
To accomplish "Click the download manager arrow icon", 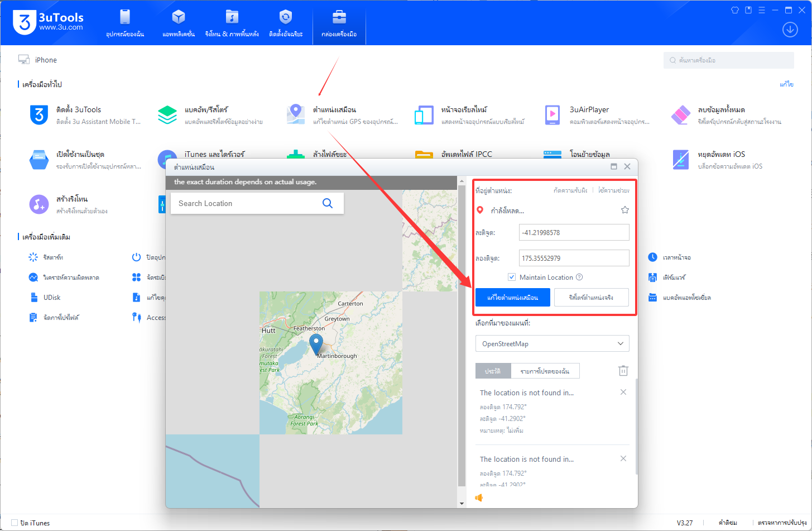I will point(790,30).
